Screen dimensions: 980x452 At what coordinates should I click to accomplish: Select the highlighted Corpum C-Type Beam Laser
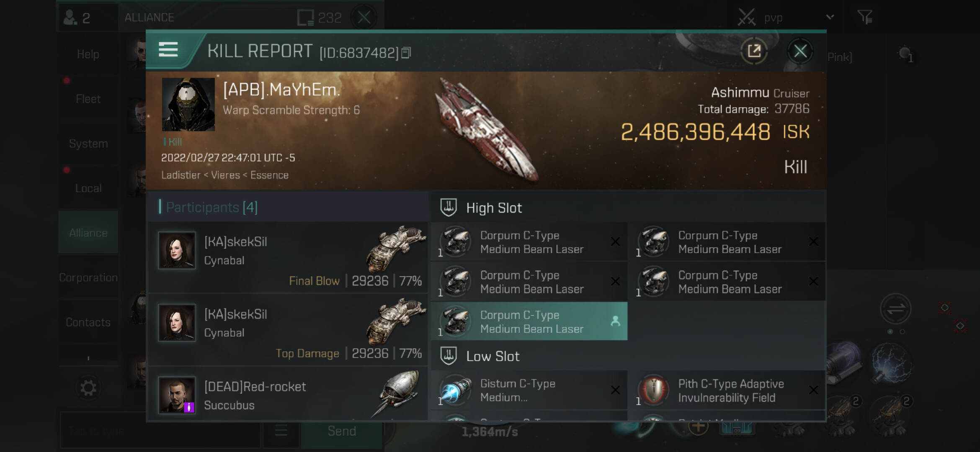(529, 321)
